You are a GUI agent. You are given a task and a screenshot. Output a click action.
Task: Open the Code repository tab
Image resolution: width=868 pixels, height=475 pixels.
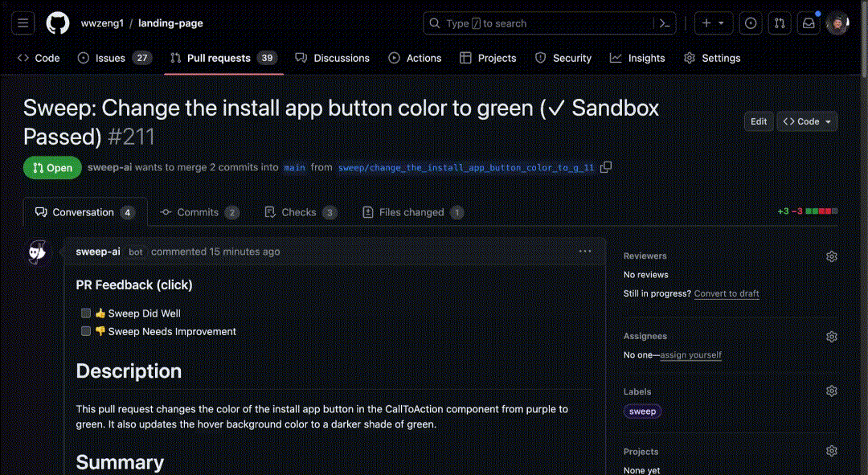tap(39, 58)
